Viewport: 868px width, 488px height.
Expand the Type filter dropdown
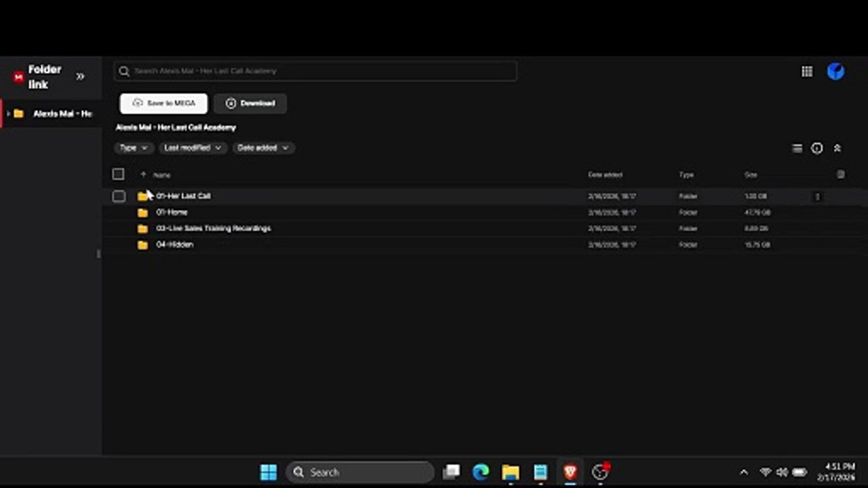click(x=134, y=148)
